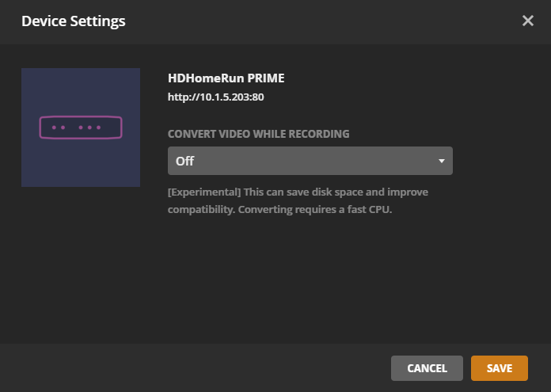Select the HDHomeRun PRIME device name

[x=226, y=78]
